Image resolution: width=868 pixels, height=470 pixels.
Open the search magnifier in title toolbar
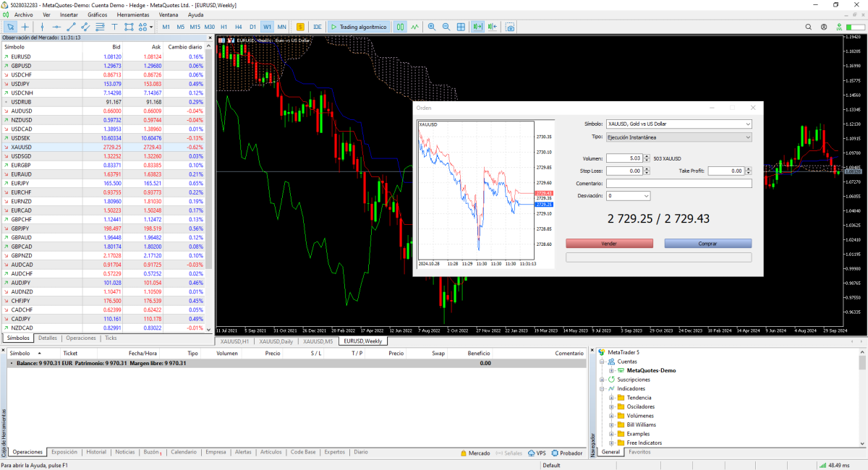(x=809, y=27)
